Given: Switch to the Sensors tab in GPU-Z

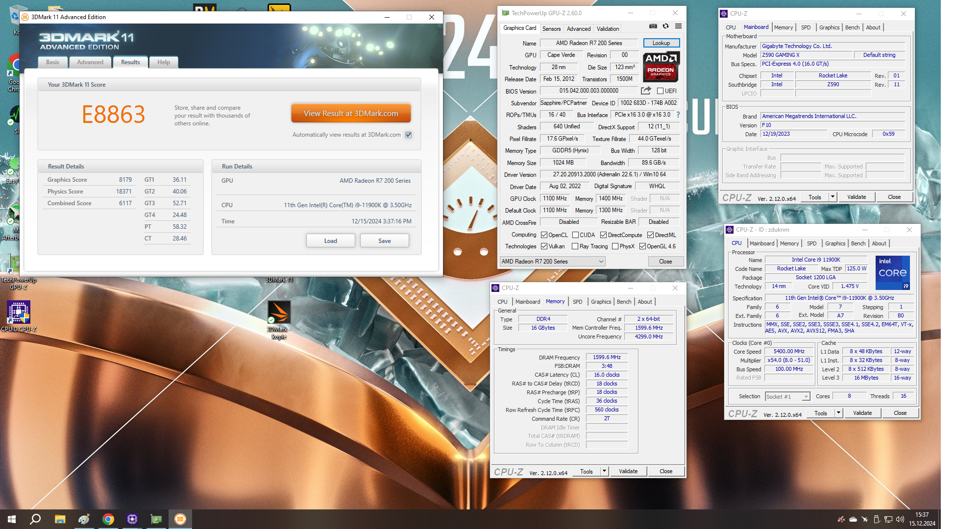Looking at the screenshot, I should 551,29.
